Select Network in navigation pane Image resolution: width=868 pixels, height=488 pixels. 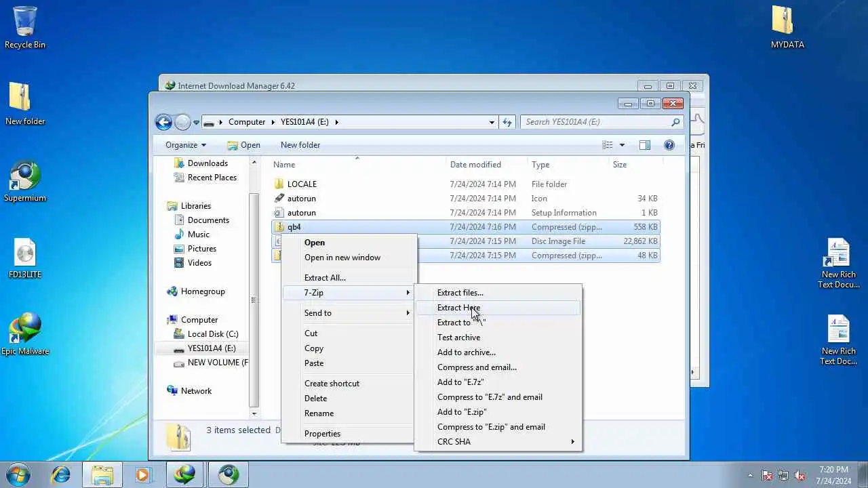click(x=189, y=391)
